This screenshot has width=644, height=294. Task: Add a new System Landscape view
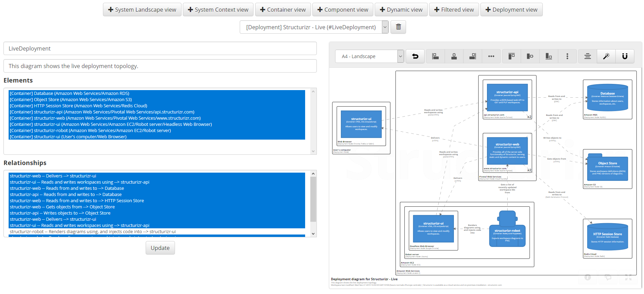(x=142, y=10)
